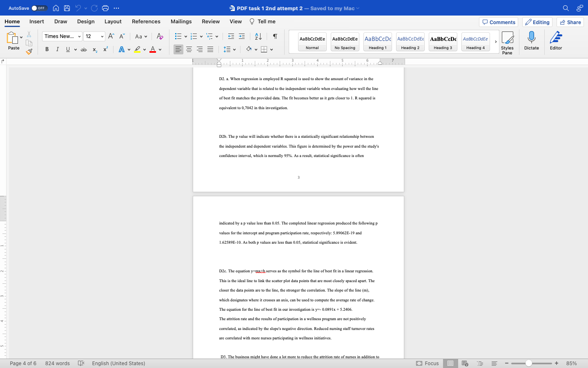Toggle paragraph marks with the pilcrow icon
The image size is (588, 368).
tap(275, 36)
